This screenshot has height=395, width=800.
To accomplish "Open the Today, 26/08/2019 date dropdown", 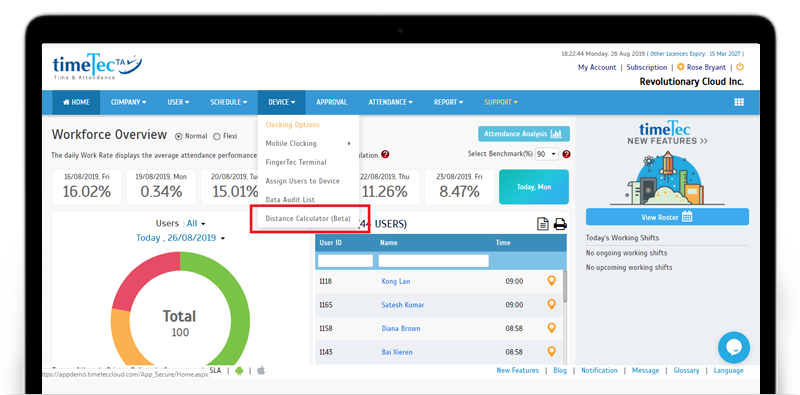I will coord(181,238).
